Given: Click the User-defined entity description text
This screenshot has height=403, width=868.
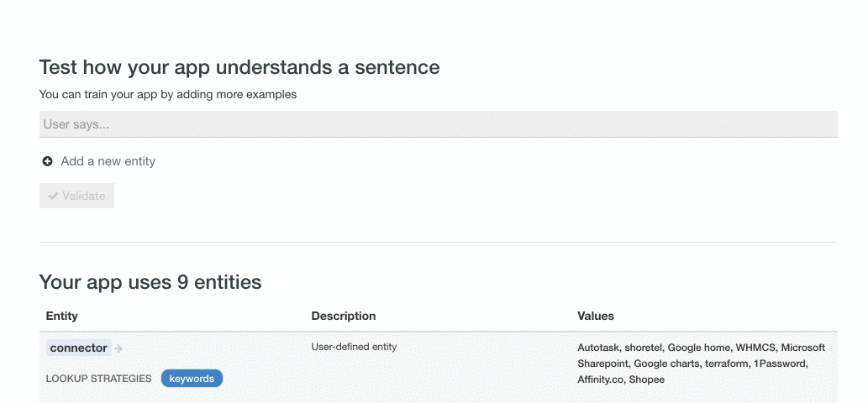Looking at the screenshot, I should [354, 347].
